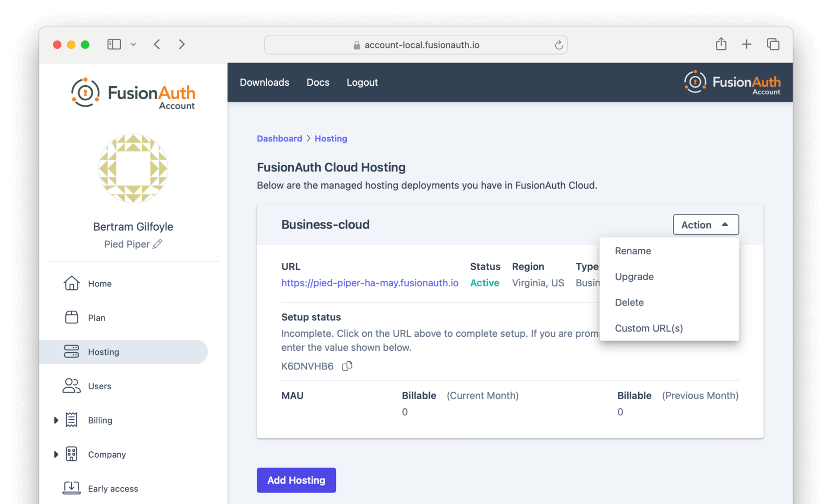This screenshot has width=832, height=504.
Task: Choose Custom URL(s) from the Action menu
Action: point(648,328)
